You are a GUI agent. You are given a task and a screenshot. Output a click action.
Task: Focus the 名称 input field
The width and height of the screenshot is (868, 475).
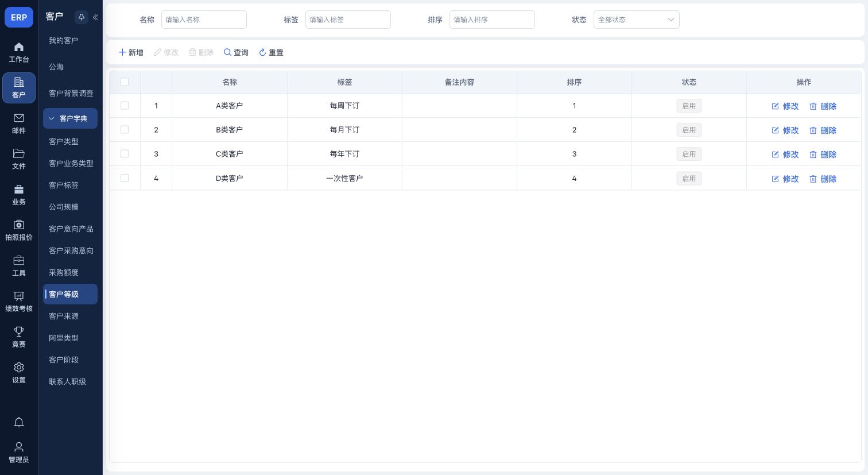pos(204,20)
